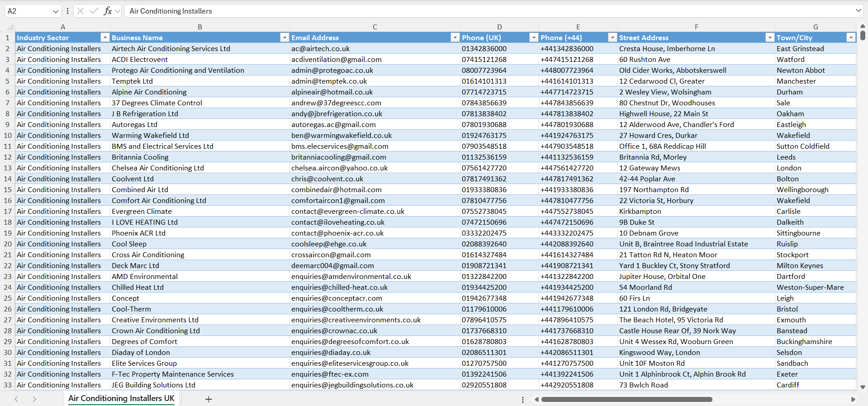
Task: Select row 25 header
Action: pyautogui.click(x=8, y=298)
